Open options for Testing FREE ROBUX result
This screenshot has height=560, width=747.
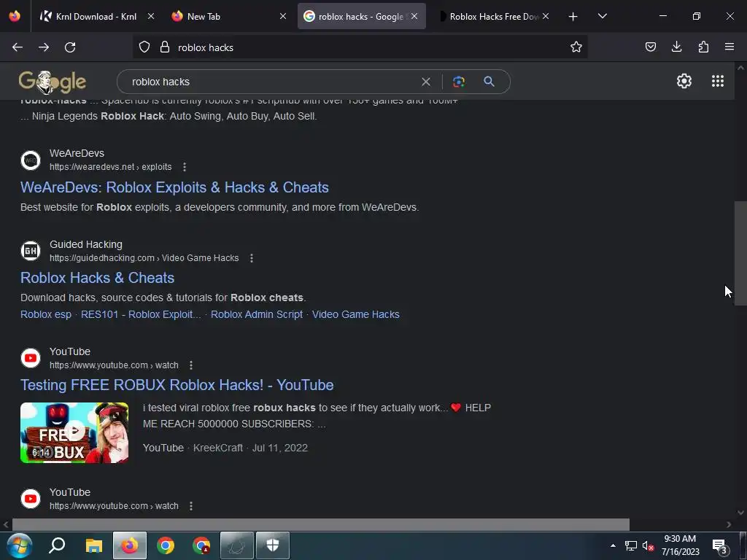(191, 365)
